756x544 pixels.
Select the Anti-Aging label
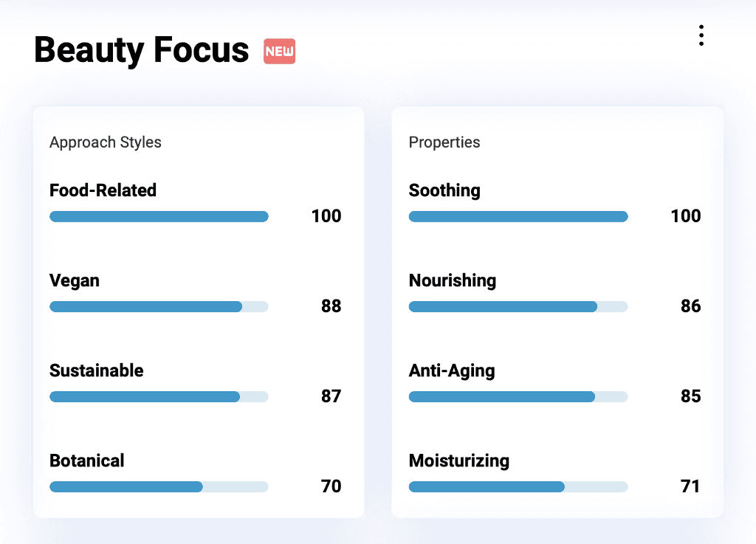(452, 371)
